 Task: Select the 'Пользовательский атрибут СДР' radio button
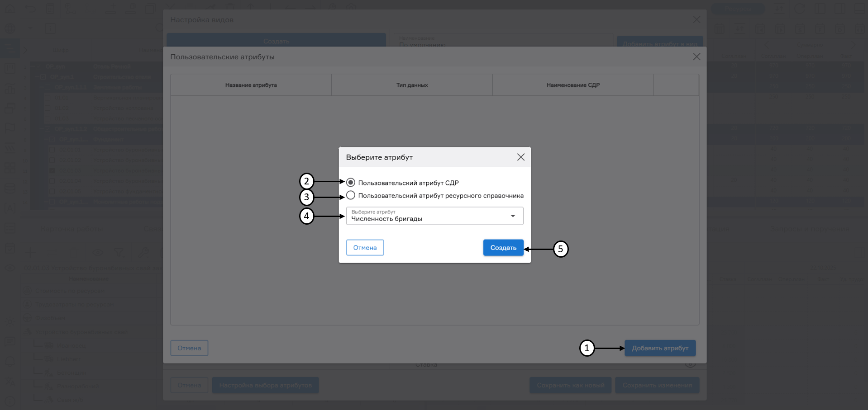click(351, 182)
